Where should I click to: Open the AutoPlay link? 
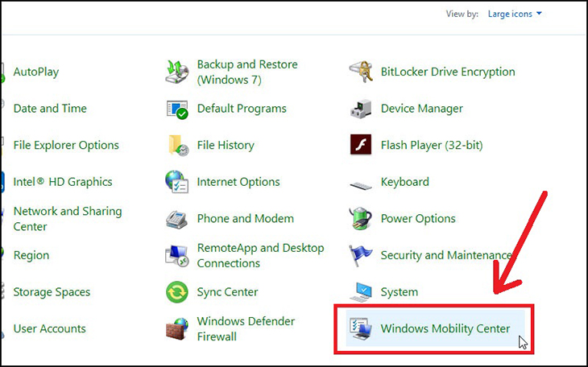(36, 72)
